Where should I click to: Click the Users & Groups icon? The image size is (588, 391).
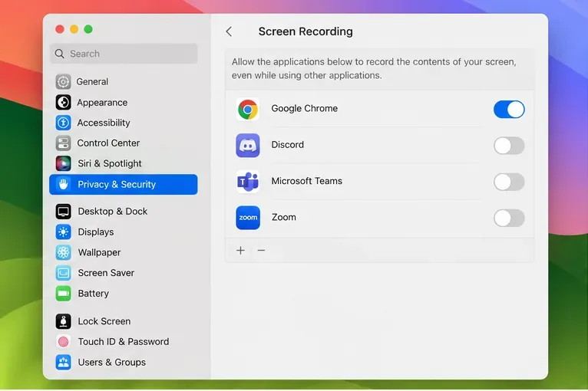pos(63,362)
